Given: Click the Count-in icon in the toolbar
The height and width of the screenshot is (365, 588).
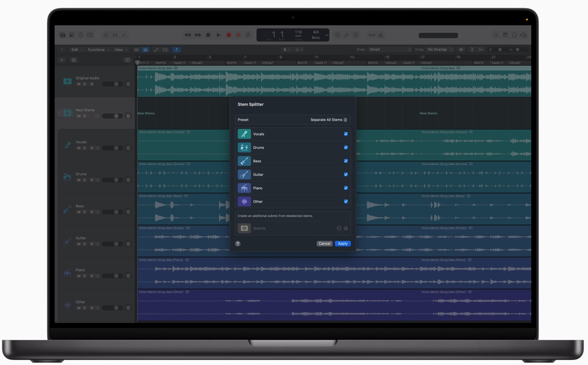Looking at the screenshot, I should point(373,35).
